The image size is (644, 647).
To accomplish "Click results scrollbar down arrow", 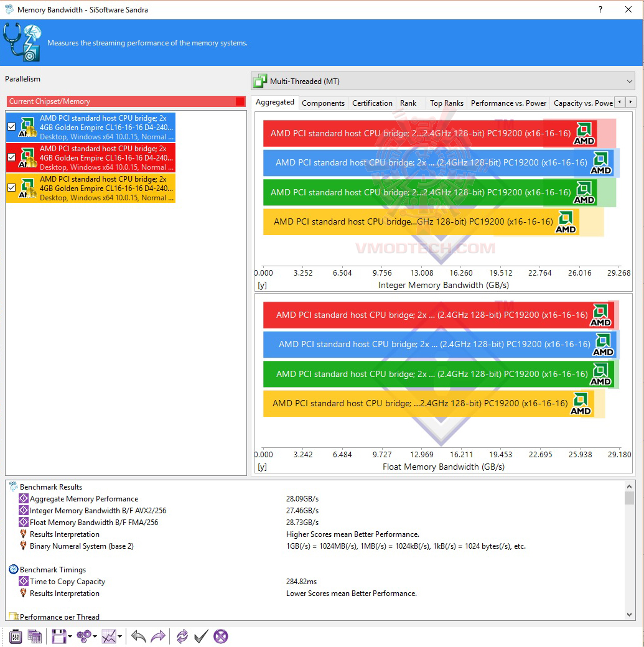I will pos(629,615).
